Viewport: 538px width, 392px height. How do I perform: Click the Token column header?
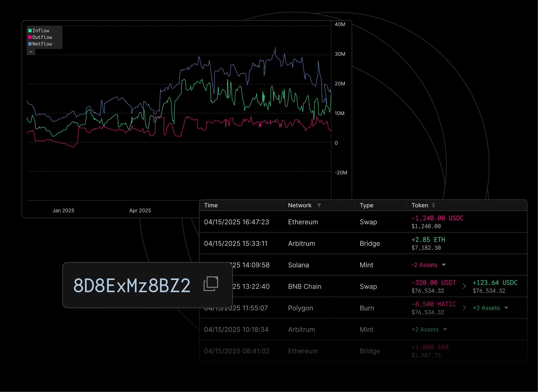click(x=420, y=205)
